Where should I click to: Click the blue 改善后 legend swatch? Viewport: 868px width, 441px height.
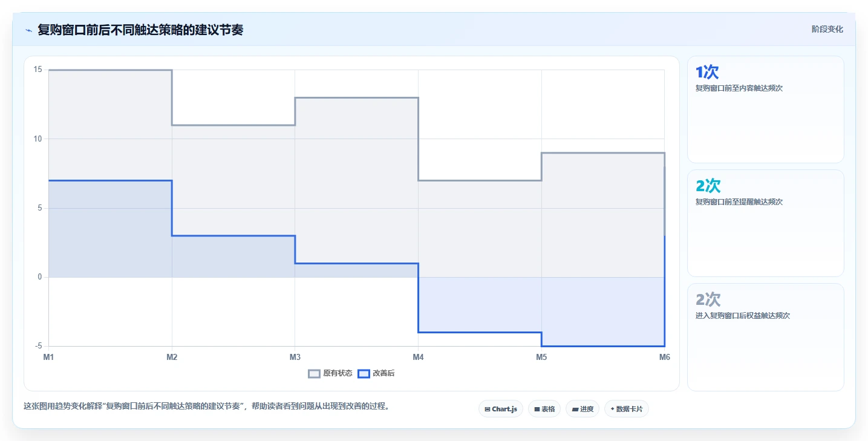(364, 373)
